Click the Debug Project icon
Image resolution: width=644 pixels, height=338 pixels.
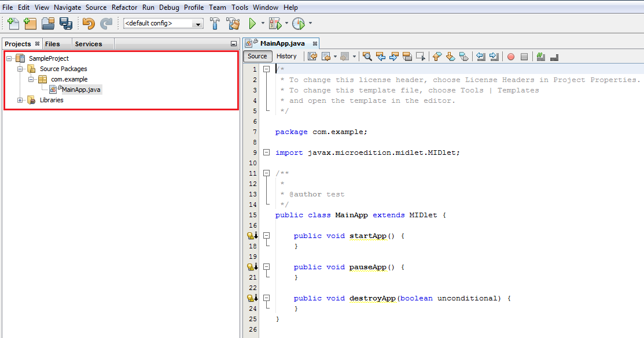[x=275, y=23]
